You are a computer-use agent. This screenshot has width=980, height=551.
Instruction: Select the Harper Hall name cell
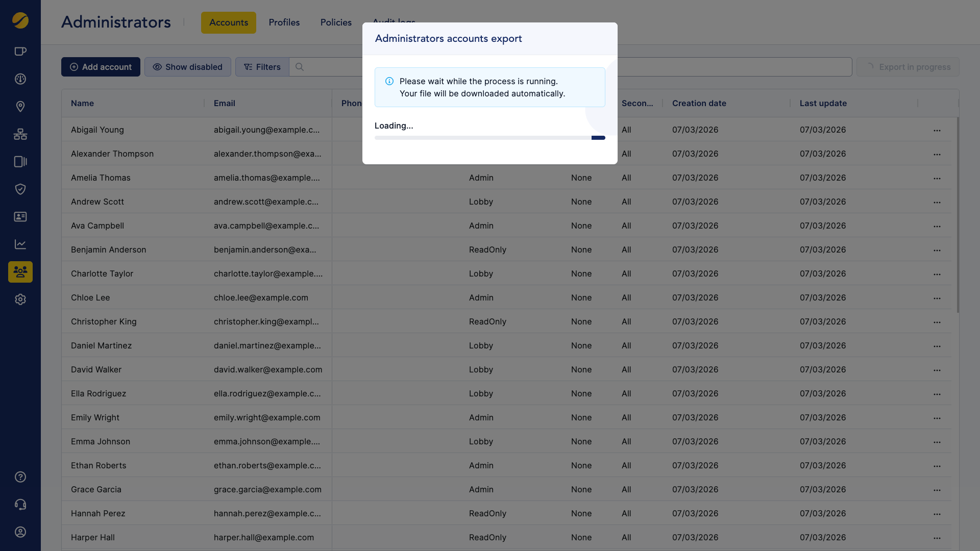click(93, 537)
